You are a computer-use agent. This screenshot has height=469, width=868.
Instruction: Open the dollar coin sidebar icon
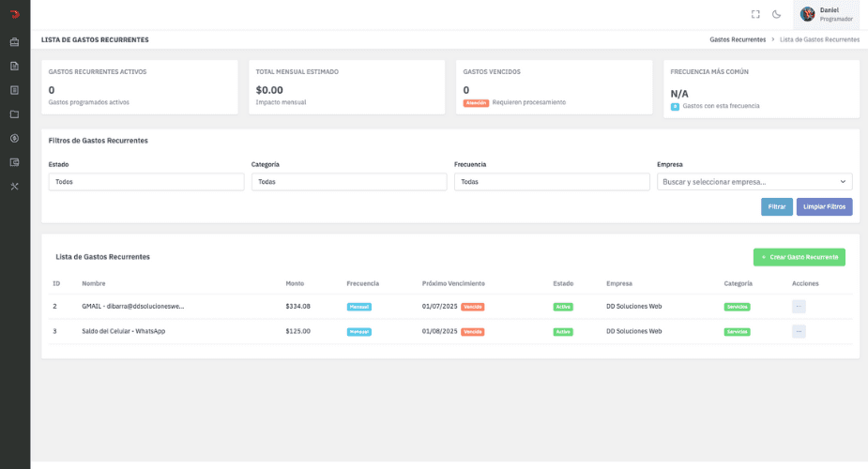14,138
